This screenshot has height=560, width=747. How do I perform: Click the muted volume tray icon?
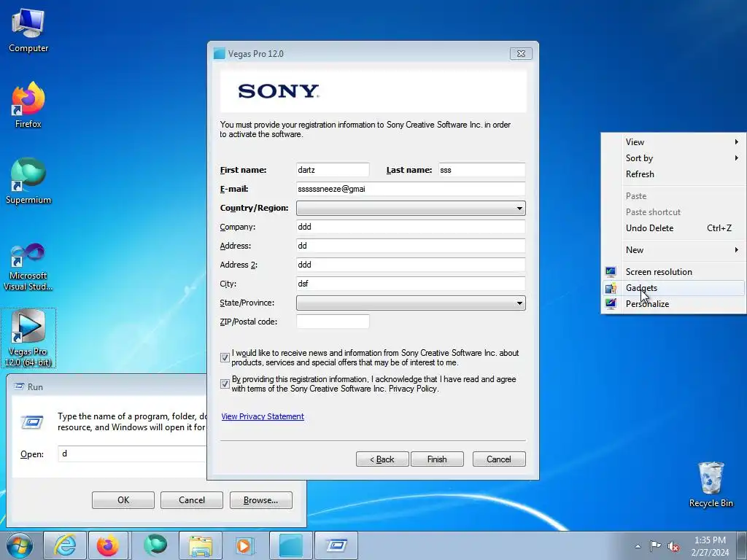673,546
